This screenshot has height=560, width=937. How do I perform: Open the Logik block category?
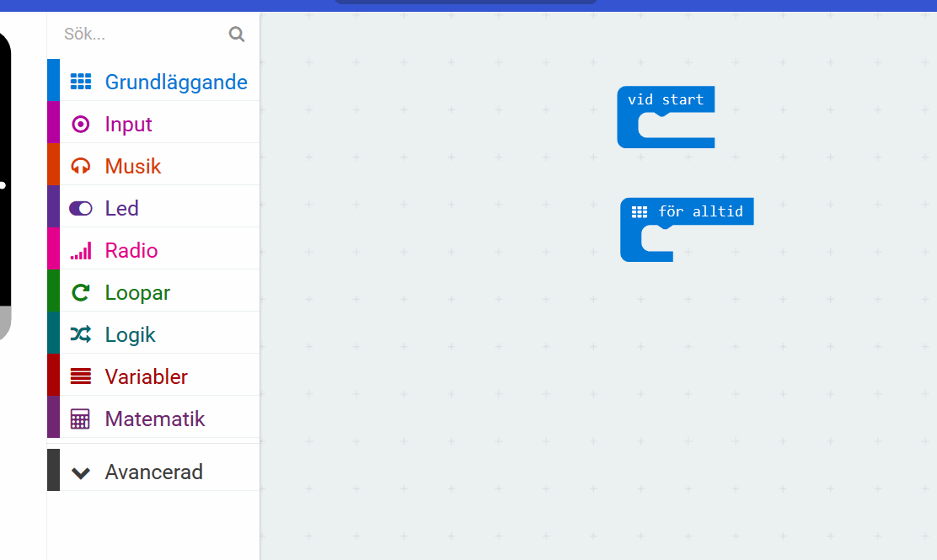pyautogui.click(x=153, y=333)
